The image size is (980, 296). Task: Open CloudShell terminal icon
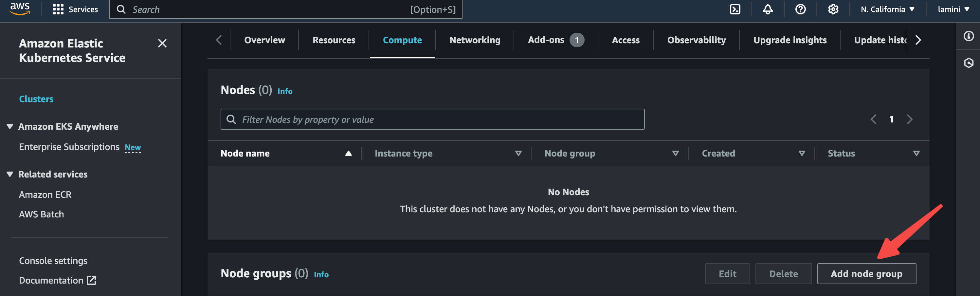pos(735,9)
